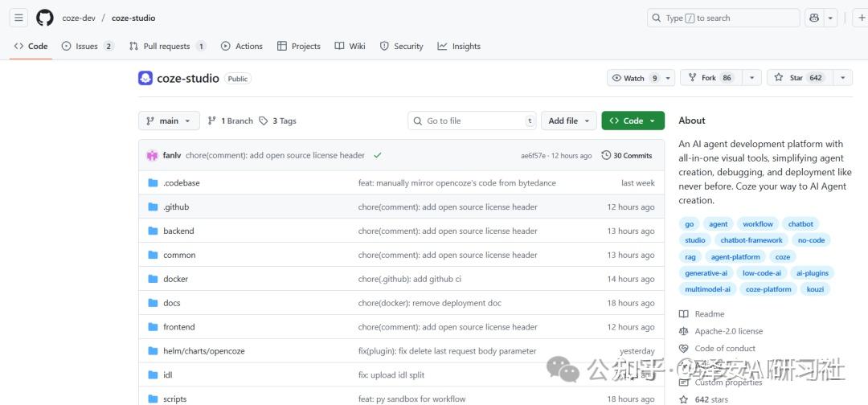The image size is (868, 405).
Task: Open commit feat: py sandbox for workflow
Action: pyautogui.click(x=411, y=399)
